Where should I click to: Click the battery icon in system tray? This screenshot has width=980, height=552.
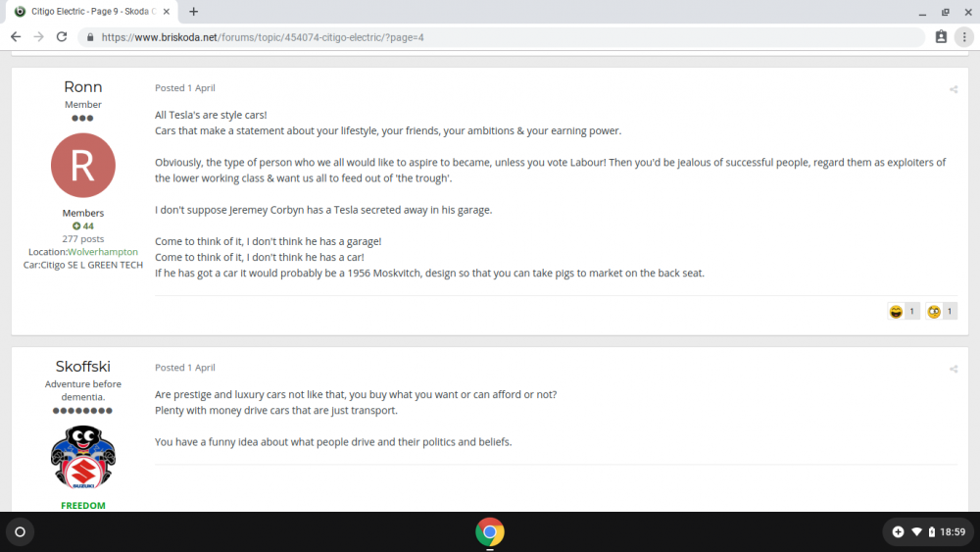click(x=931, y=532)
